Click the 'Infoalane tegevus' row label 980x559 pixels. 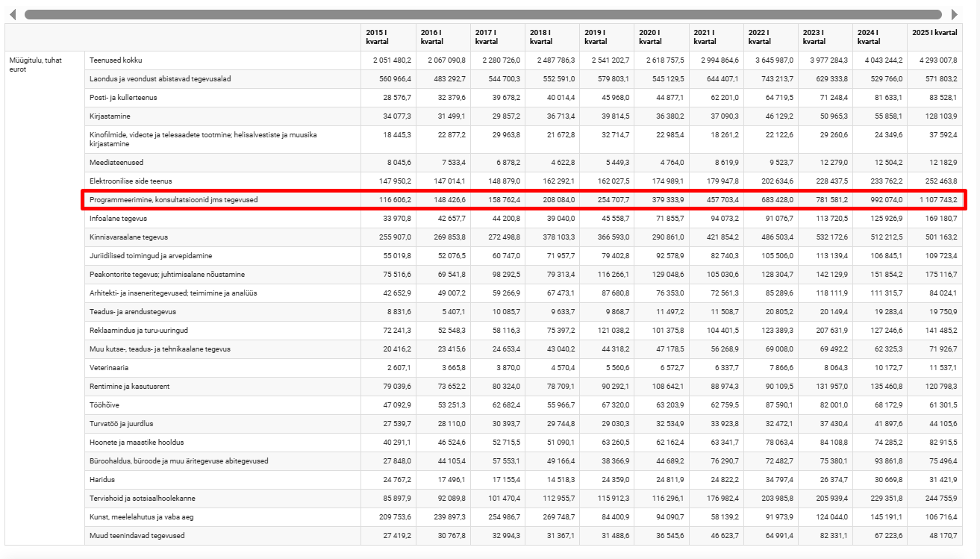(118, 219)
